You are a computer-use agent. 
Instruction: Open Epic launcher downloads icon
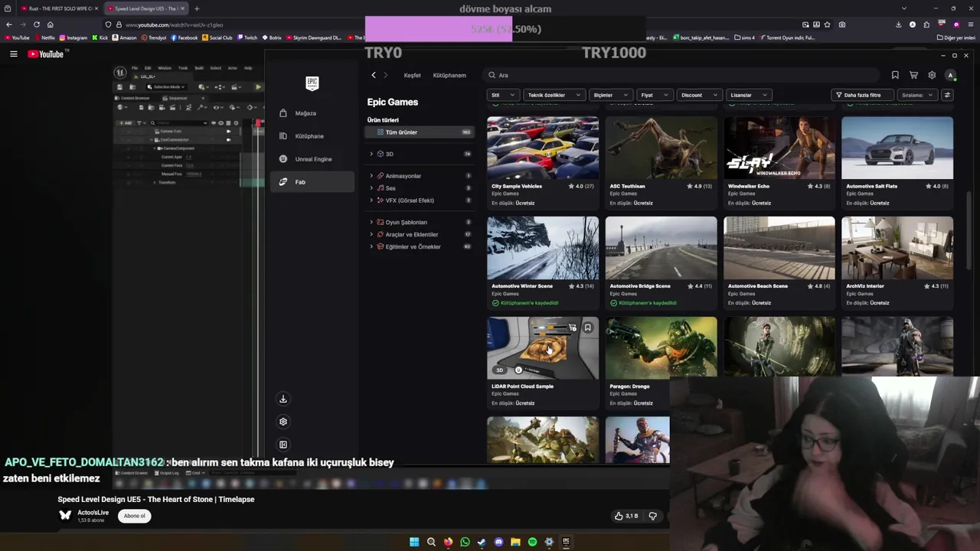click(283, 399)
